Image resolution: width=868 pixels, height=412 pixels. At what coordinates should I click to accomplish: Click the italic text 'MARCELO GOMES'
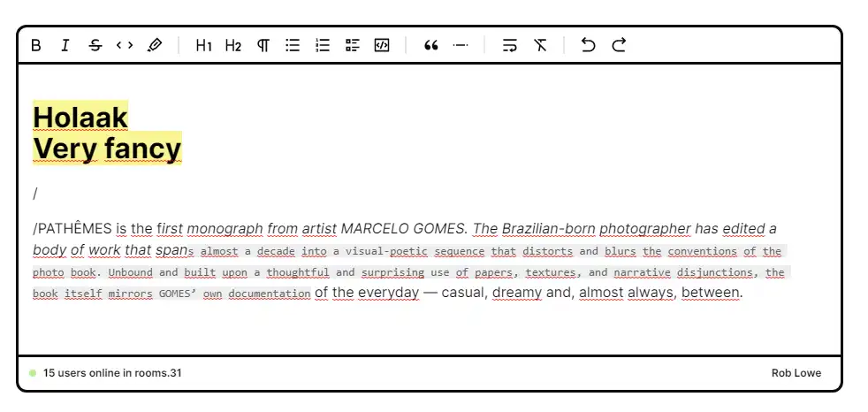(x=404, y=228)
